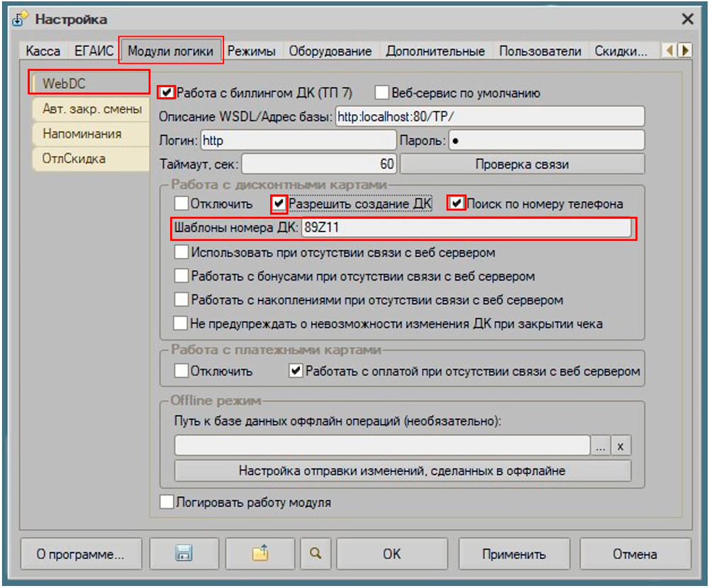Screen dimensions: 709x588
Task: Click the save floppy disk icon button
Action: [x=184, y=554]
